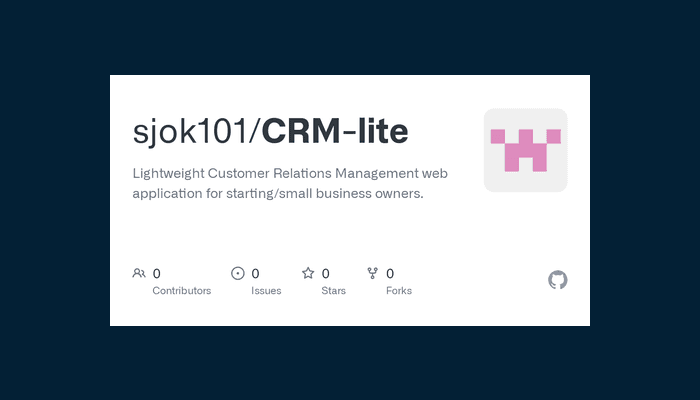This screenshot has width=700, height=400.
Task: Select the Forks label text
Action: click(x=399, y=291)
